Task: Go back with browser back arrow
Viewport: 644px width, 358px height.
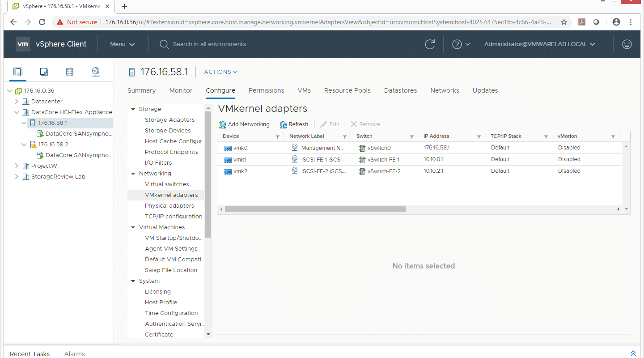Action: tap(13, 22)
